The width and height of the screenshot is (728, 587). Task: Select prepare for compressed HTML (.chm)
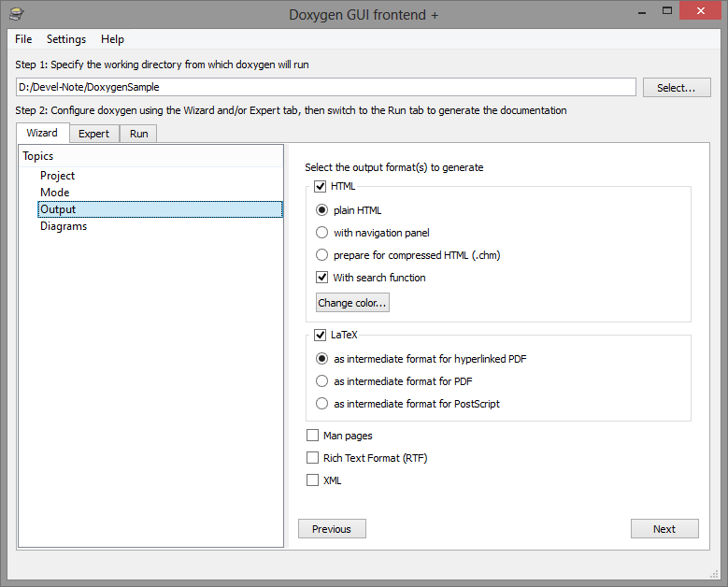pyautogui.click(x=321, y=254)
